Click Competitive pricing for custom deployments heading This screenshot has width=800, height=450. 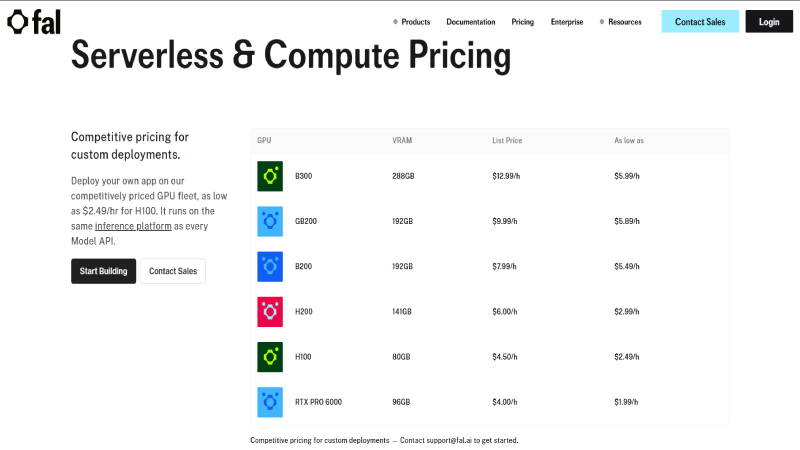tap(130, 146)
